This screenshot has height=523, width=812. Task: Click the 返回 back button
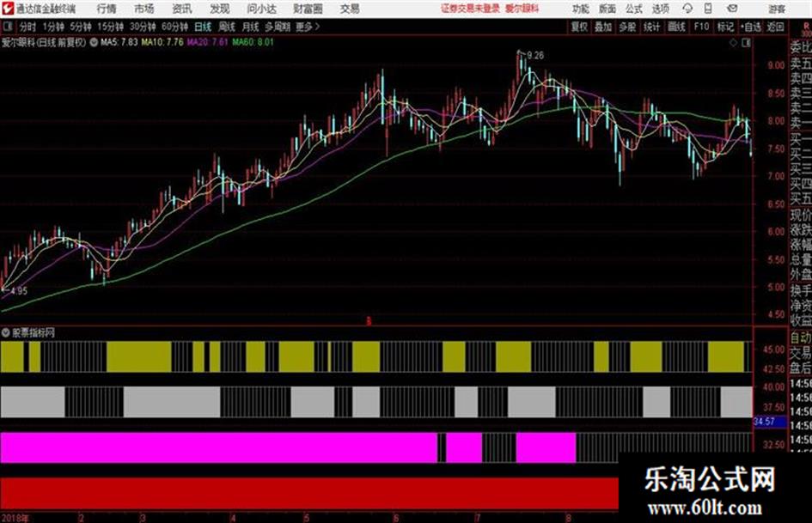(775, 27)
